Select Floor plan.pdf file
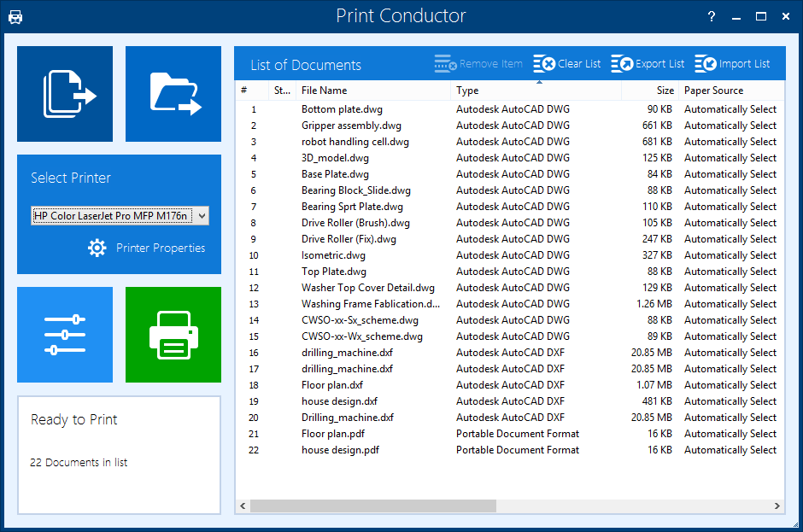Viewport: 803px width, 532px height. [x=333, y=434]
